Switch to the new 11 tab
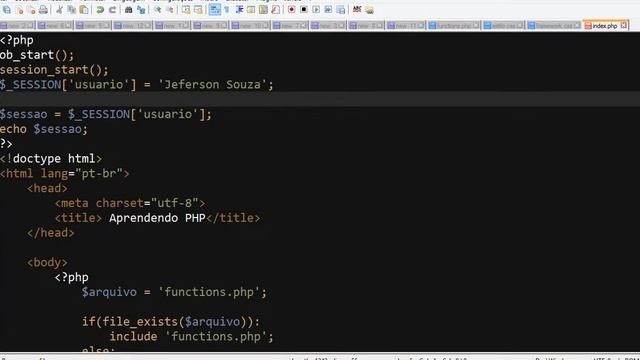Image resolution: width=640 pixels, height=360 pixels. point(406,26)
